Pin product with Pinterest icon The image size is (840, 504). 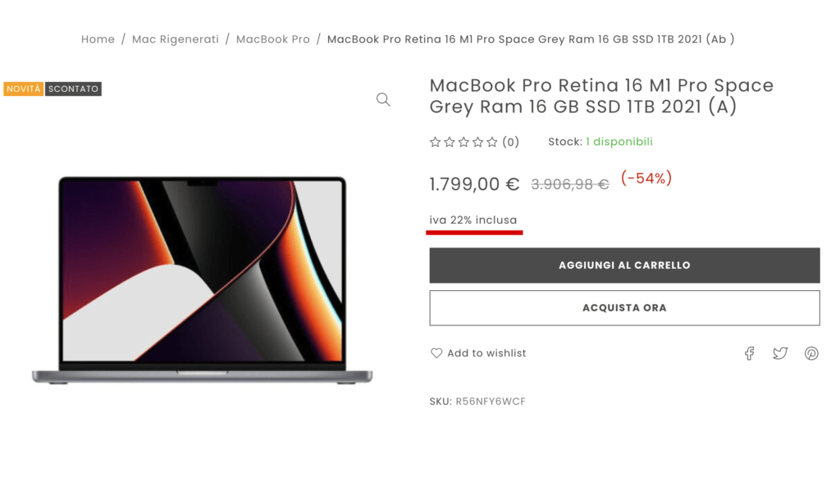[811, 353]
